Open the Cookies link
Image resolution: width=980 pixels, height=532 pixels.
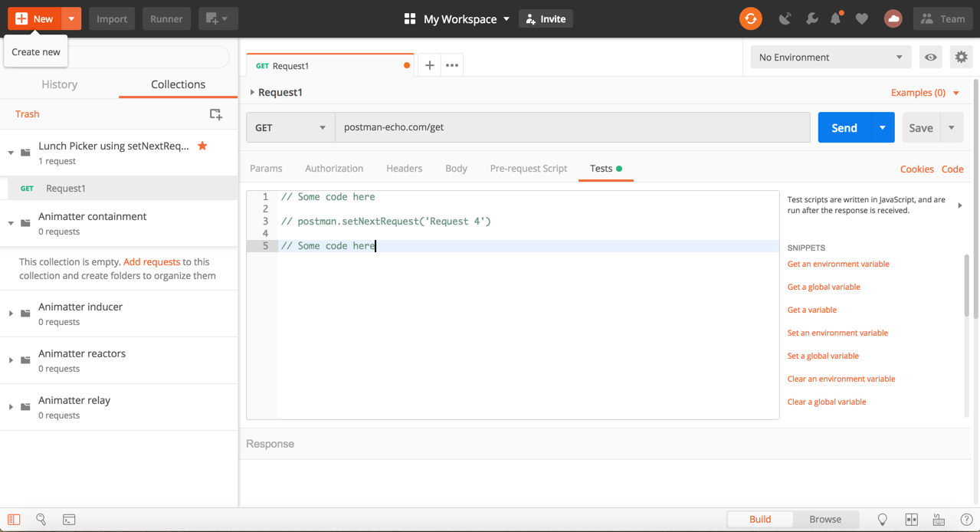pos(916,169)
